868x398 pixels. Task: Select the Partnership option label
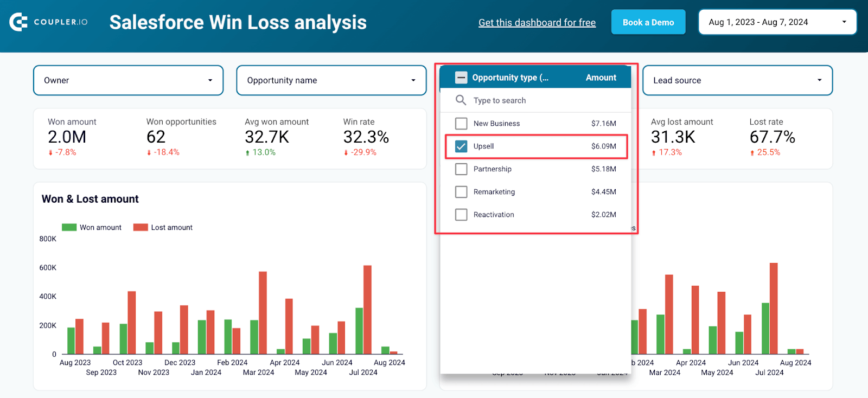tap(493, 169)
